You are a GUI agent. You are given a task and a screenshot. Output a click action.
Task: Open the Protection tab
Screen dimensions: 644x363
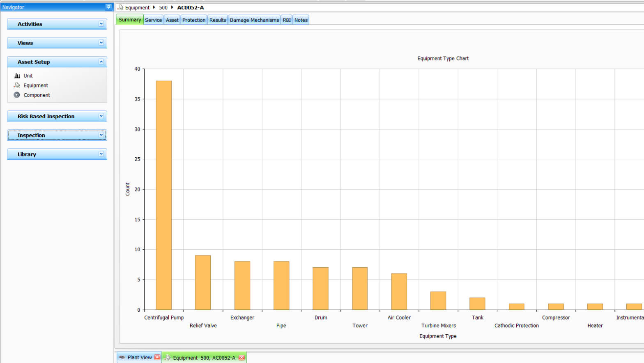tap(194, 20)
